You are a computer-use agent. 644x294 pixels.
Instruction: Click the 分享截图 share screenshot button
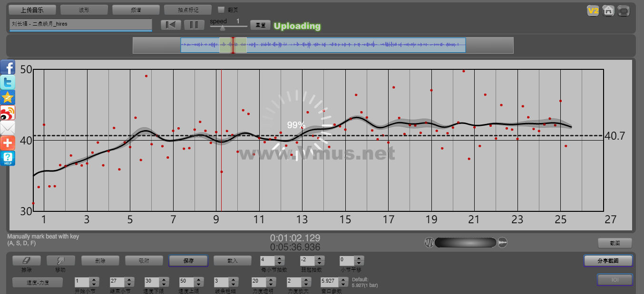click(x=608, y=261)
